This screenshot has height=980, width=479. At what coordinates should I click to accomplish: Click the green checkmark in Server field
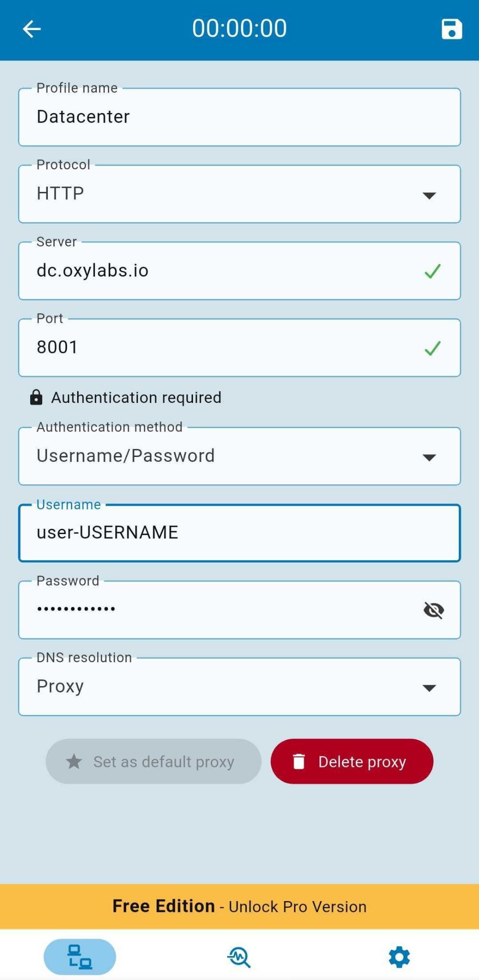(x=432, y=271)
